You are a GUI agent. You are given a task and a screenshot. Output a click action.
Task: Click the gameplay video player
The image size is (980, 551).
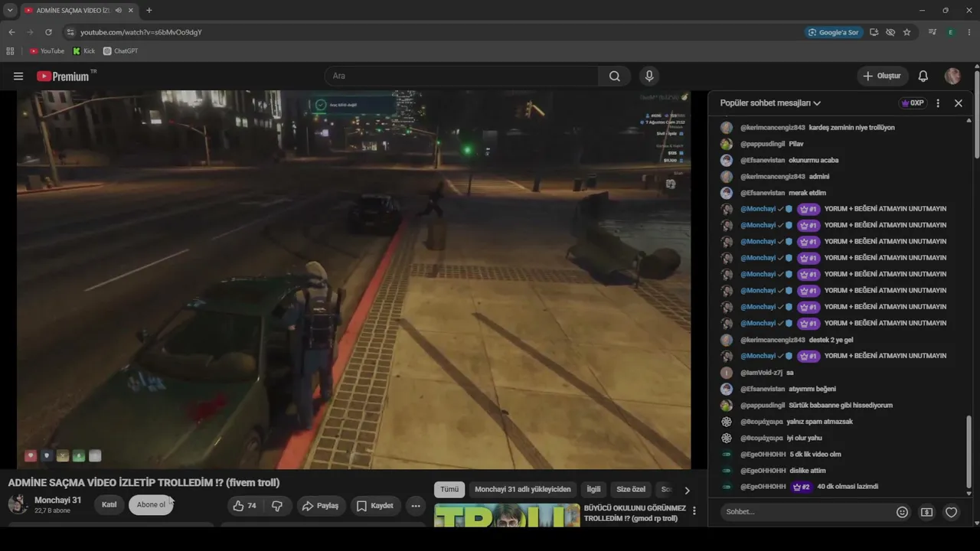tap(354, 279)
